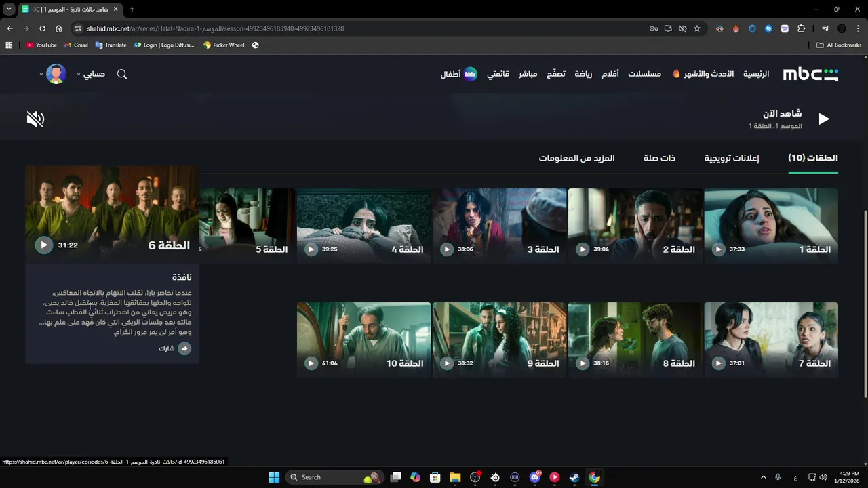Switch to إعلانات ترويجية tab
Viewport: 868px width, 488px height.
pos(732,158)
